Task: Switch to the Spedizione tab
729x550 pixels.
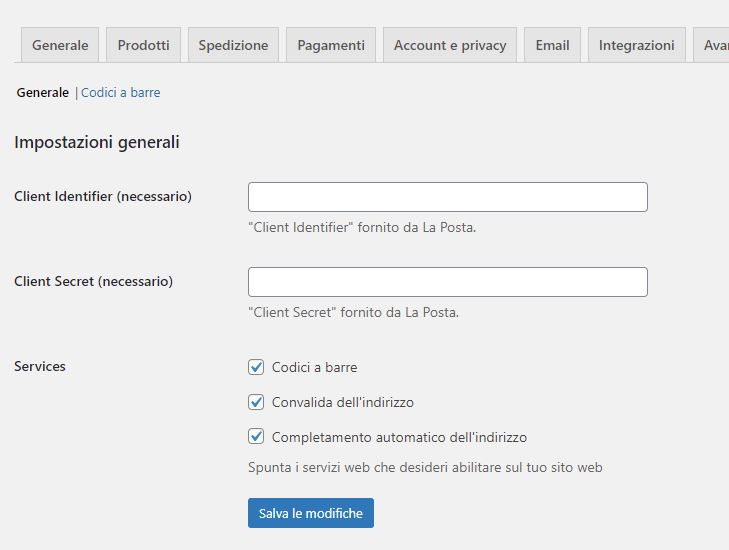Action: pos(233,45)
